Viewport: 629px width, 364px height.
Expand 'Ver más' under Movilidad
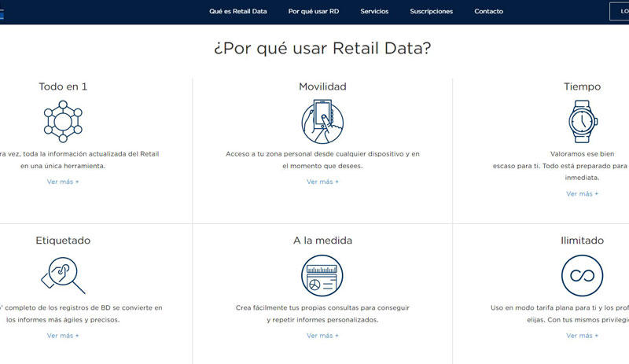(x=322, y=182)
